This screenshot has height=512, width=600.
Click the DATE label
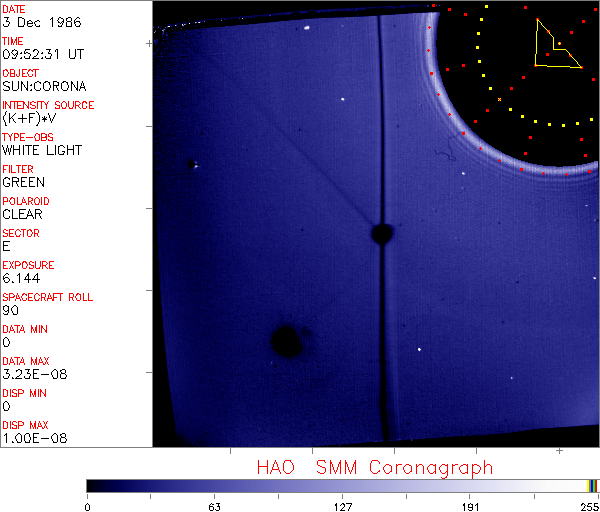(x=13, y=9)
